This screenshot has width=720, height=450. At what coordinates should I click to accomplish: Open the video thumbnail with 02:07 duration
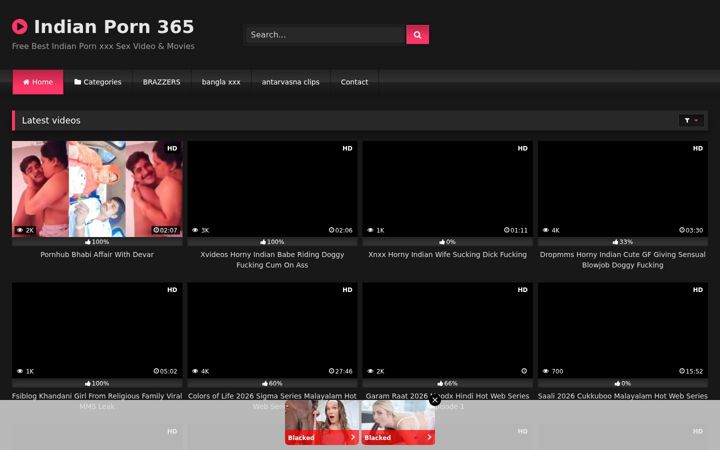(97, 189)
